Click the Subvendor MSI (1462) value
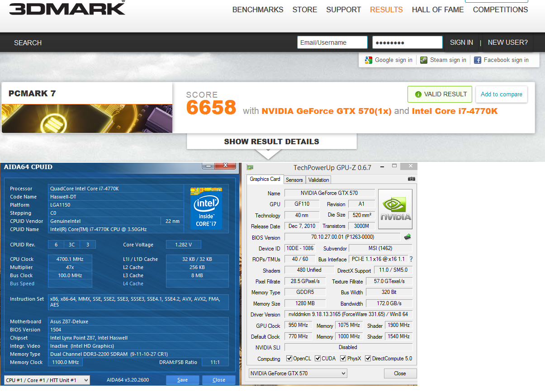The image size is (545, 392). pyautogui.click(x=380, y=248)
